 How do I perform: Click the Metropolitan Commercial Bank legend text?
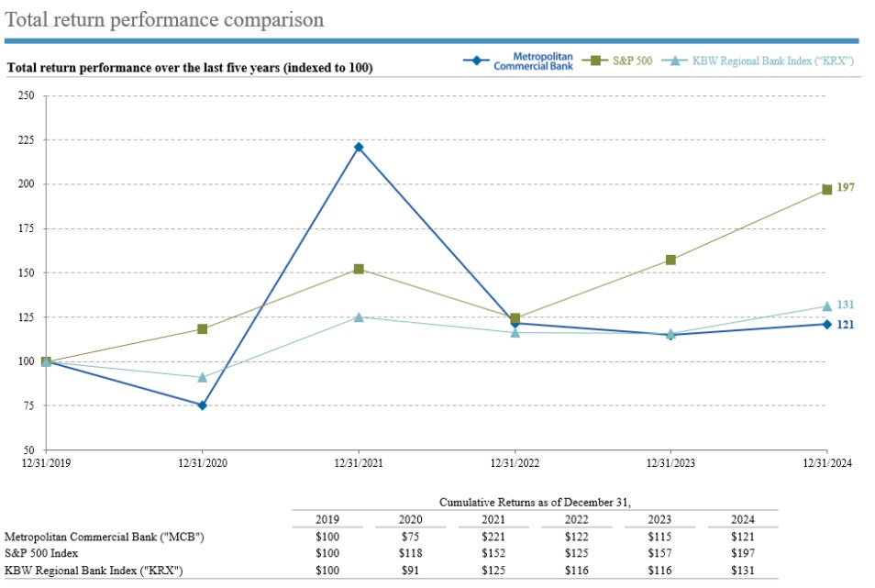534,61
